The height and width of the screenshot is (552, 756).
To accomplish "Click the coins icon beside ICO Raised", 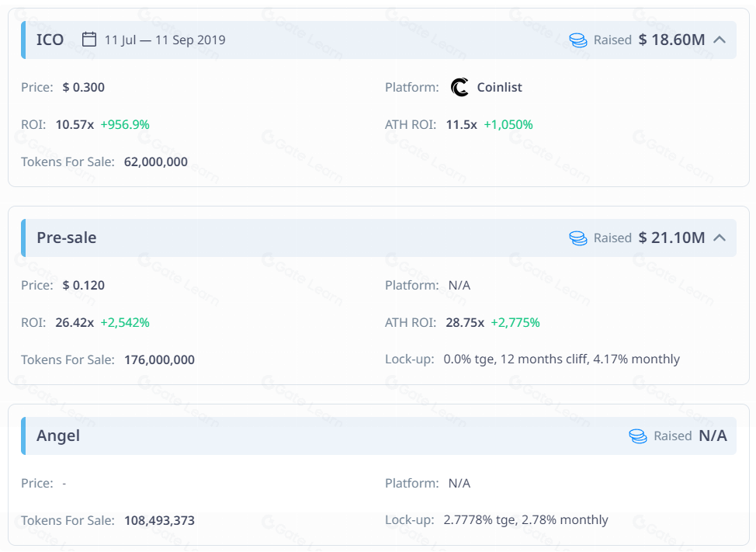I will pos(578,40).
